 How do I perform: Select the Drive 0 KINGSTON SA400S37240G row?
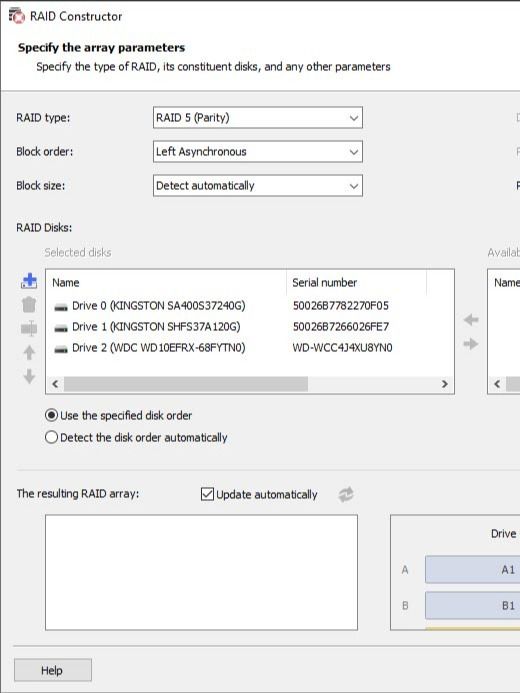click(250, 305)
